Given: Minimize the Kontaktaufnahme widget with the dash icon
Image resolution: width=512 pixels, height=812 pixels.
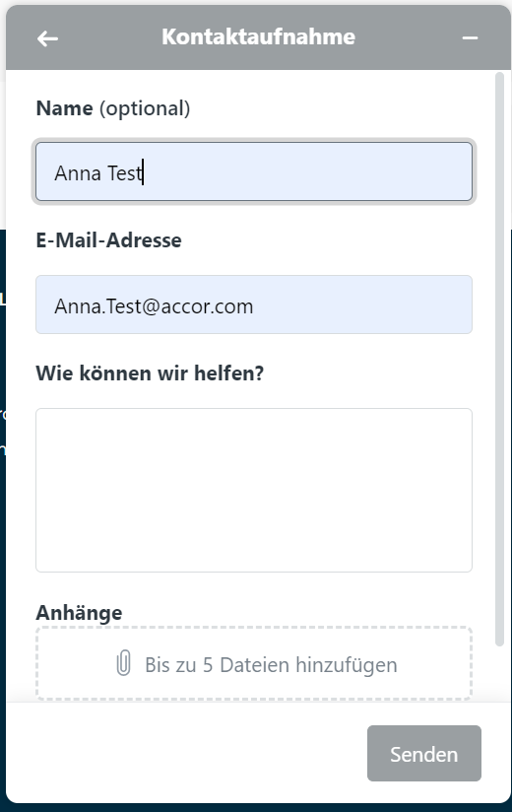Looking at the screenshot, I should [470, 37].
